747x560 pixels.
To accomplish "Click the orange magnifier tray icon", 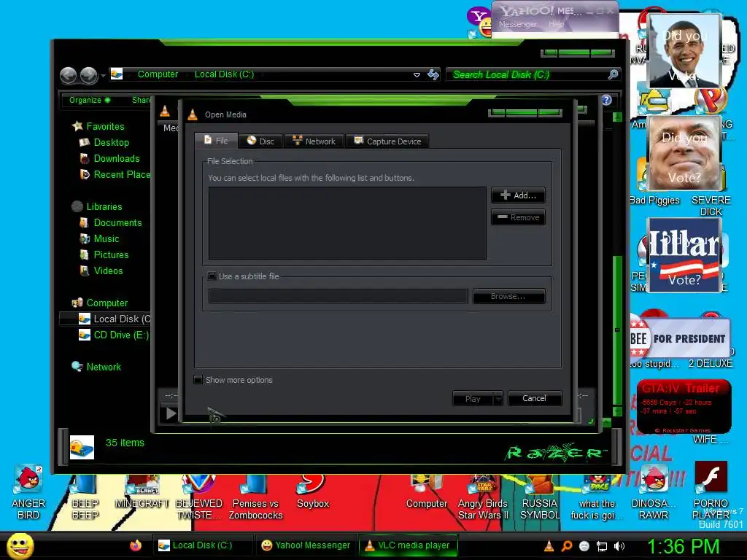I will point(566,546).
